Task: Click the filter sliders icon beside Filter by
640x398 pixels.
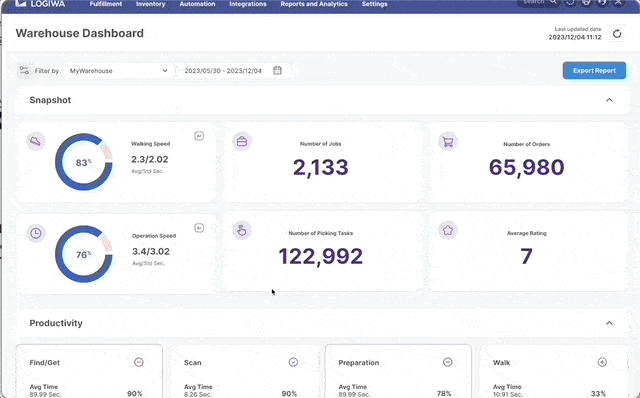Action: [x=24, y=70]
